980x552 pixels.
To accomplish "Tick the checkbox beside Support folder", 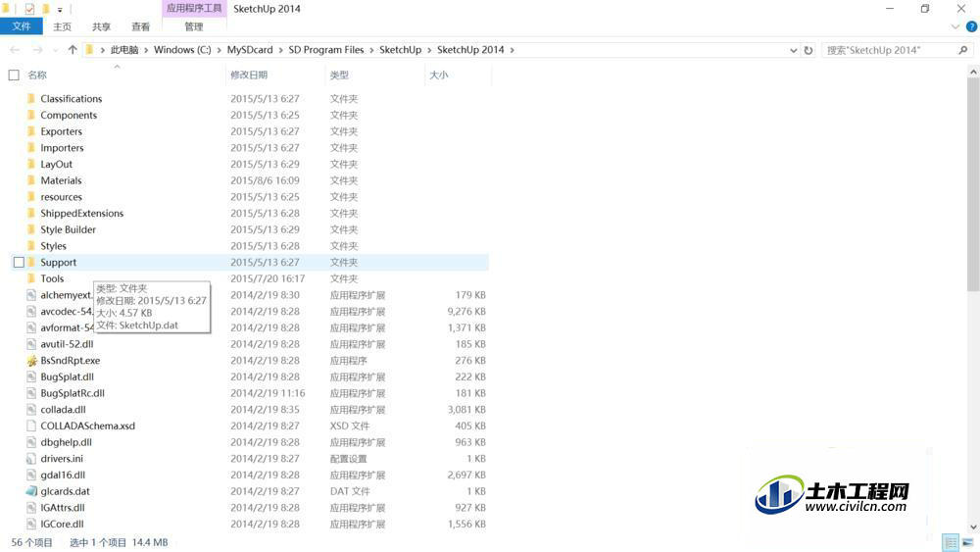I will click(19, 263).
